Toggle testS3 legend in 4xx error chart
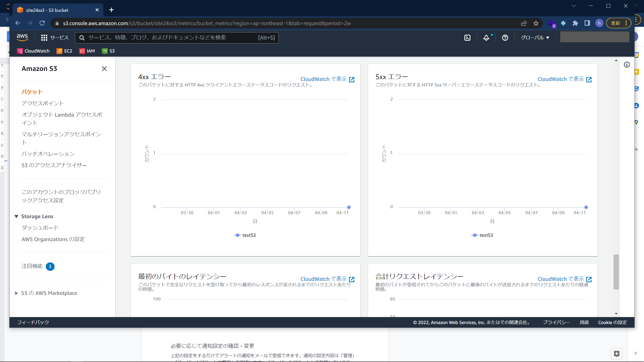Image resolution: width=644 pixels, height=362 pixels. click(x=245, y=235)
